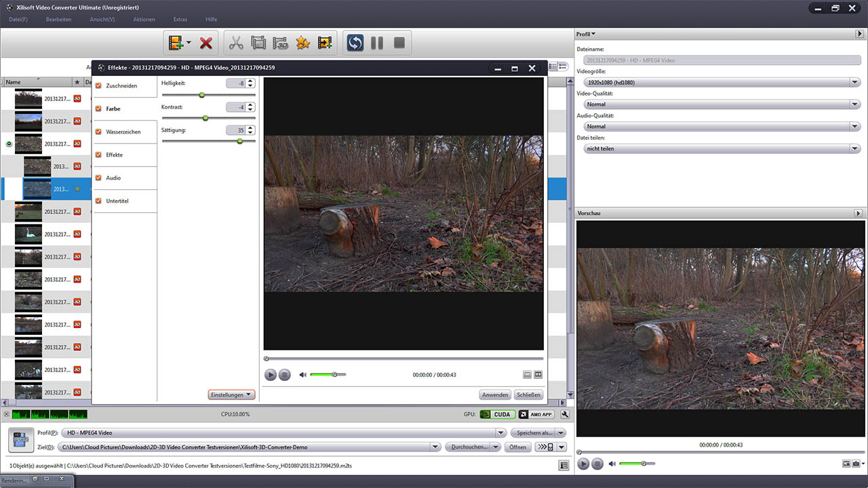This screenshot has width=868, height=488.
Task: Open the Datei(F) menu
Action: pos(18,19)
